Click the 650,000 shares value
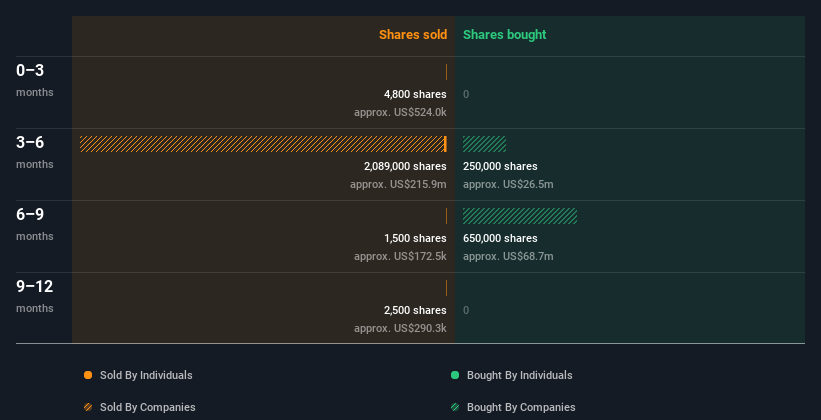The width and height of the screenshot is (821, 420). [500, 238]
